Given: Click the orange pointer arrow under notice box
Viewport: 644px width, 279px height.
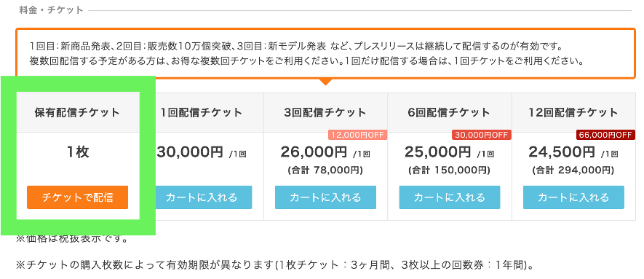Looking at the screenshot, I should pos(326,82).
